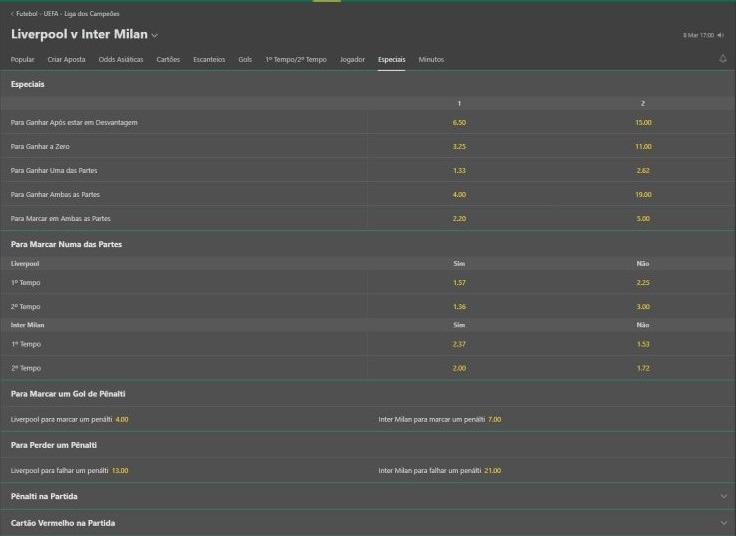Viewport: 736px width, 536px height.
Task: Pick 11.00 odds for Para Ganhar a Zero
Action: tap(643, 146)
